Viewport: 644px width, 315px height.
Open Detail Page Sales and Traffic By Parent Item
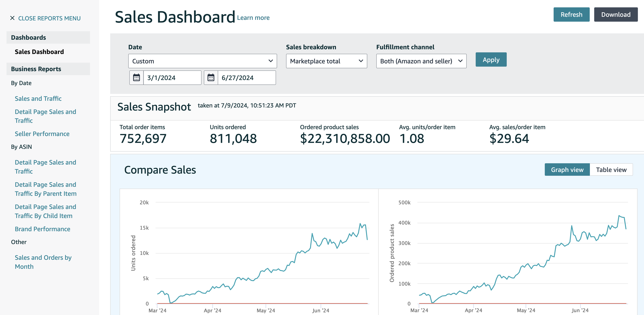[x=46, y=189]
